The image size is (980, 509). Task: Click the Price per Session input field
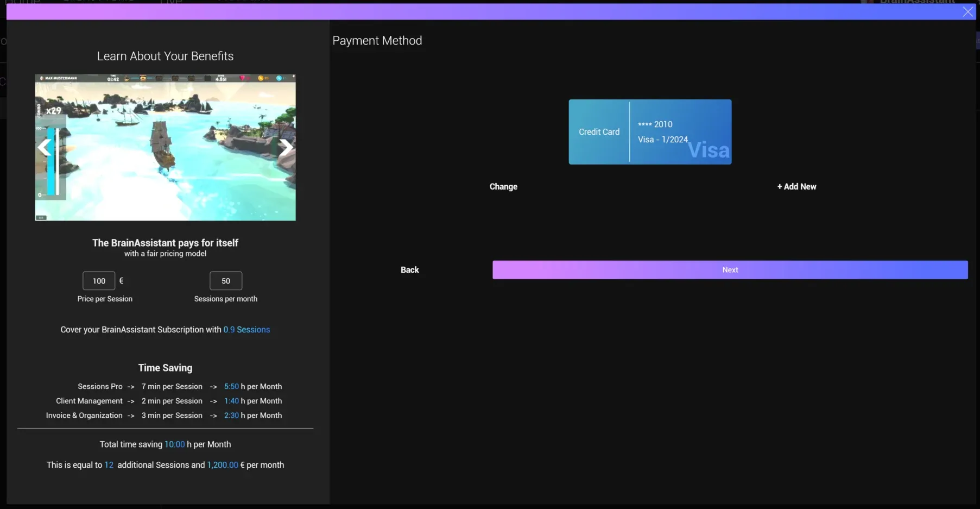[x=99, y=281]
